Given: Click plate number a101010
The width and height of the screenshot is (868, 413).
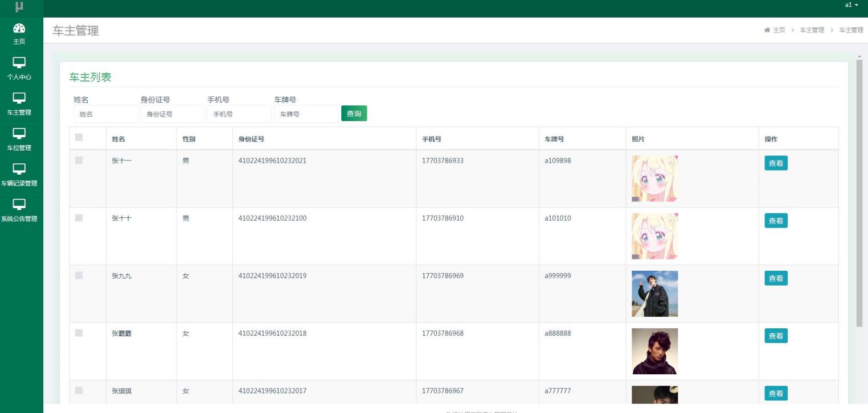Looking at the screenshot, I should pos(558,218).
